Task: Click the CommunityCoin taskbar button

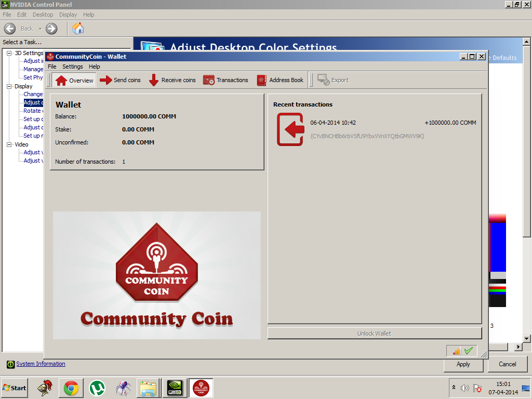Action: pyautogui.click(x=201, y=388)
